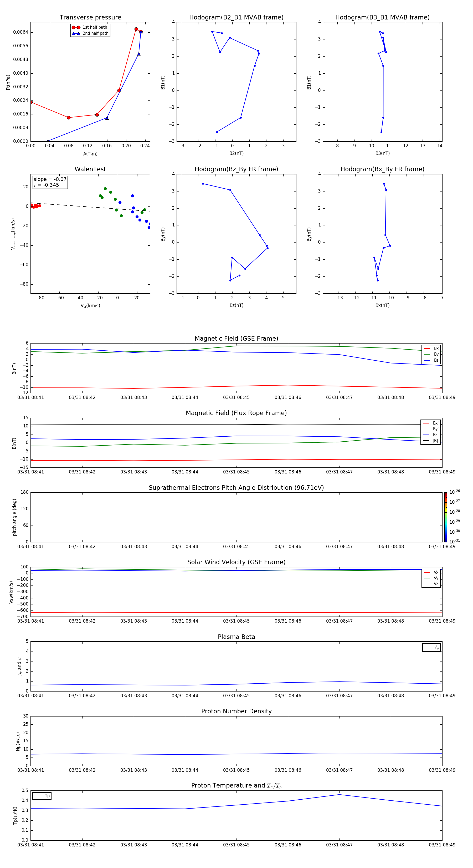Click the "Magnetic Field (Flux Rope Frame)" title
Viewport: 473px width, 868px height.
click(236, 413)
